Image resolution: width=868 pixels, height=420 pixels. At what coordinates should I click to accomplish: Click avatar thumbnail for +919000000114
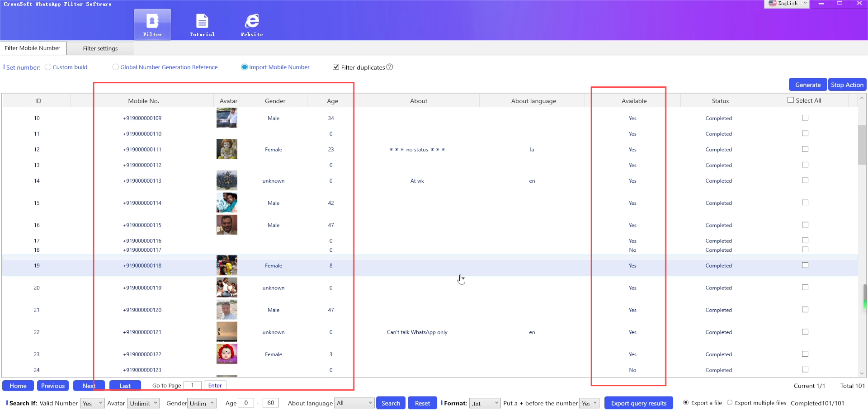click(227, 203)
